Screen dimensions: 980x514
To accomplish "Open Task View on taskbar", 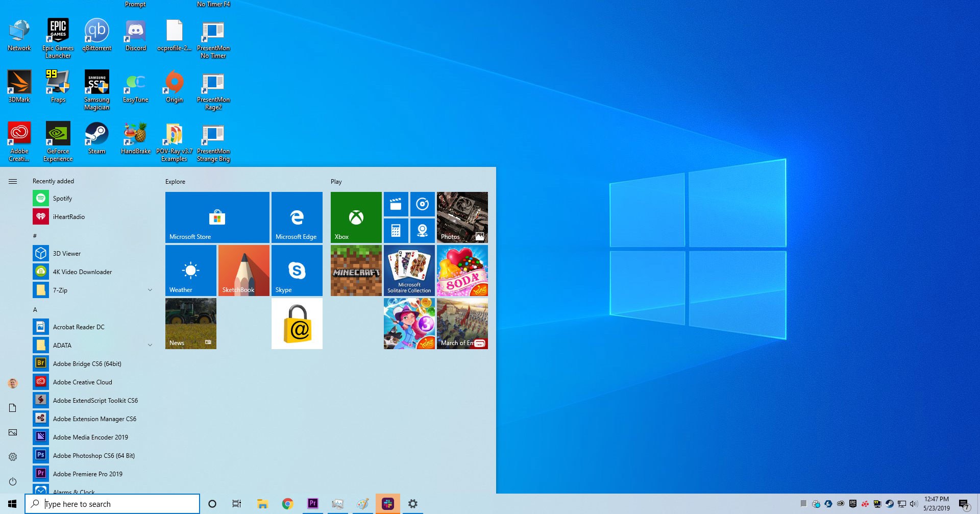I will click(x=237, y=504).
